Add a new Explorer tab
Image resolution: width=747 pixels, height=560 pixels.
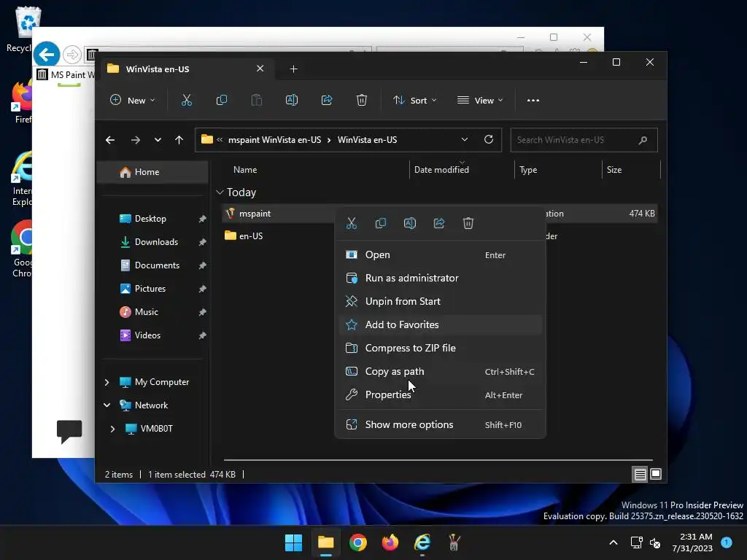[293, 69]
